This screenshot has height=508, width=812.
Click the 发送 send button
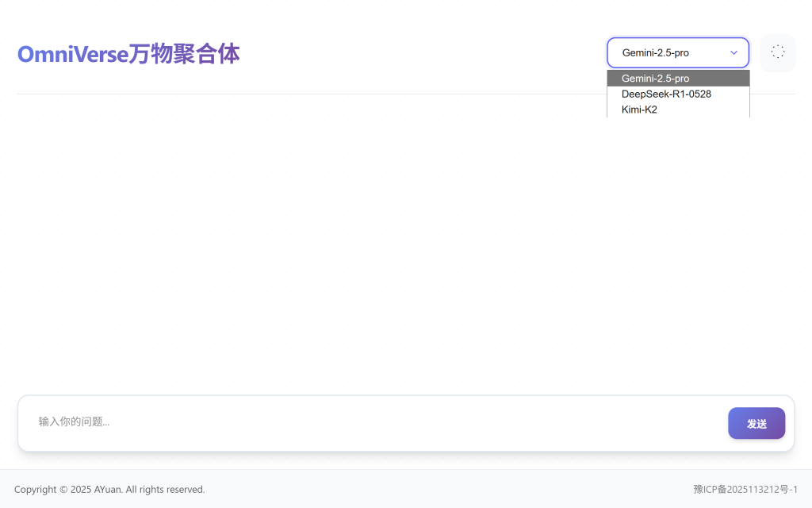756,424
